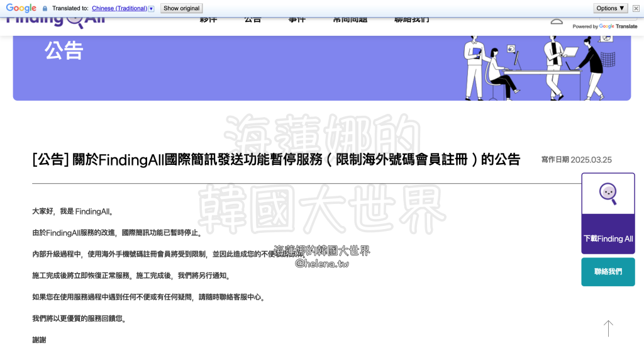
Task: Open the 公告 item in the top navigation
Action: pos(253,20)
